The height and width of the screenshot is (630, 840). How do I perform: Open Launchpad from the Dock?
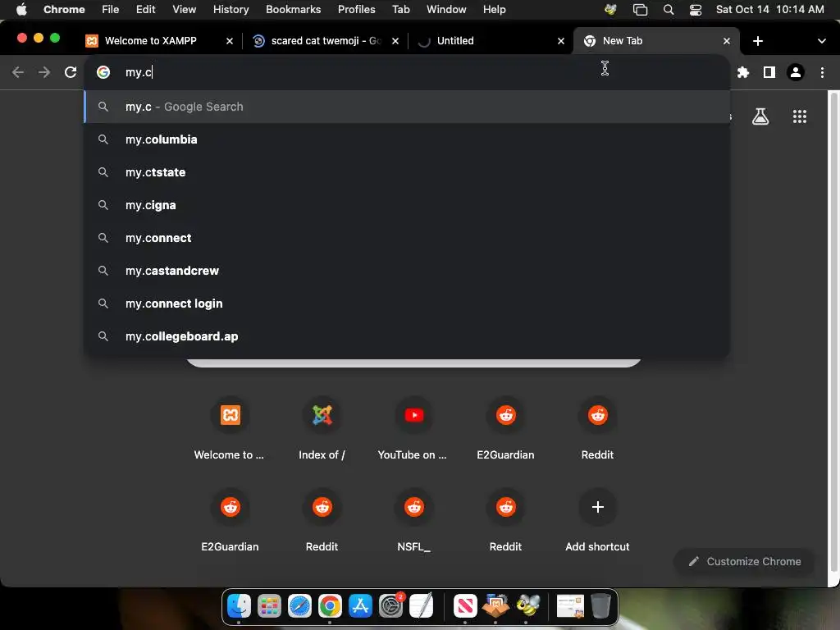pos(269,606)
